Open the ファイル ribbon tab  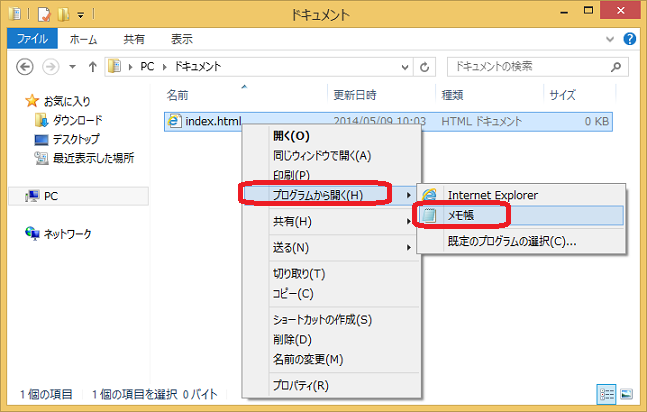(x=34, y=40)
